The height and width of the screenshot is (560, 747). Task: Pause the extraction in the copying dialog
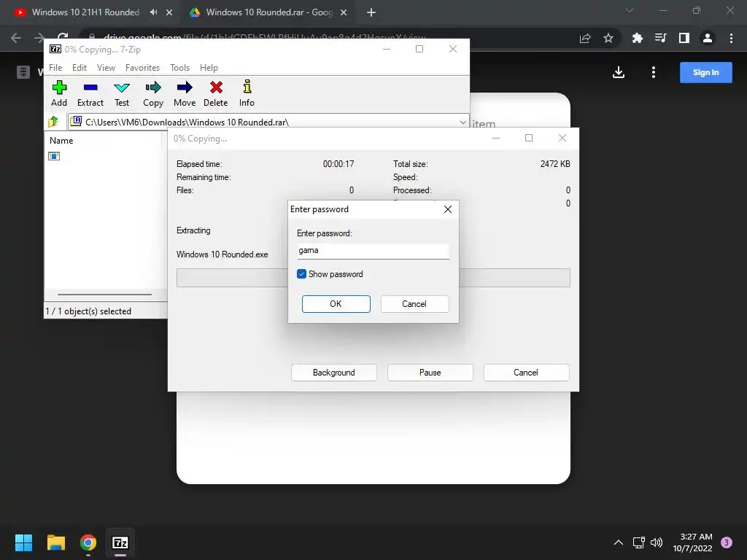430,373
